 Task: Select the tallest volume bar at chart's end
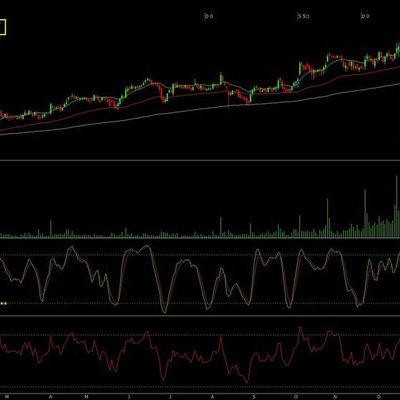397,207
